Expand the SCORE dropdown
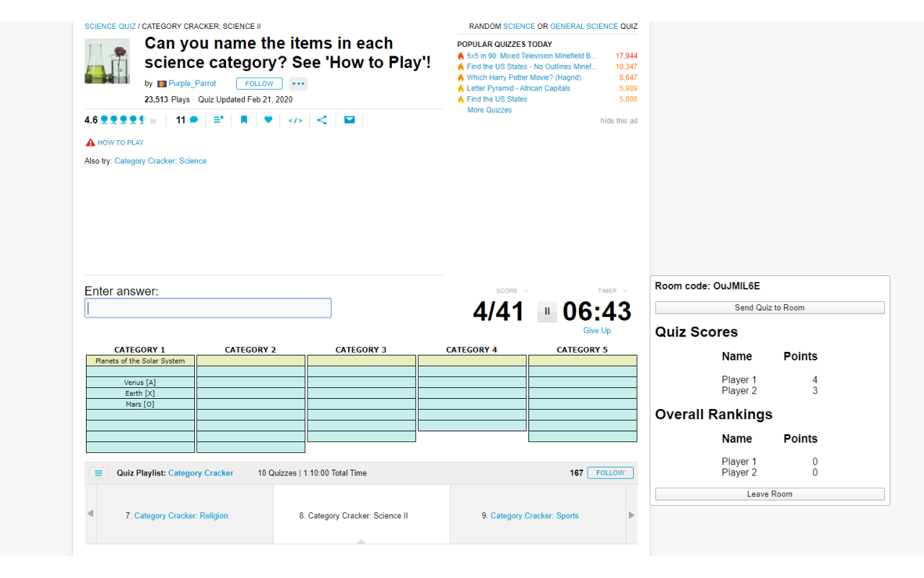The image size is (924, 578). tap(512, 291)
